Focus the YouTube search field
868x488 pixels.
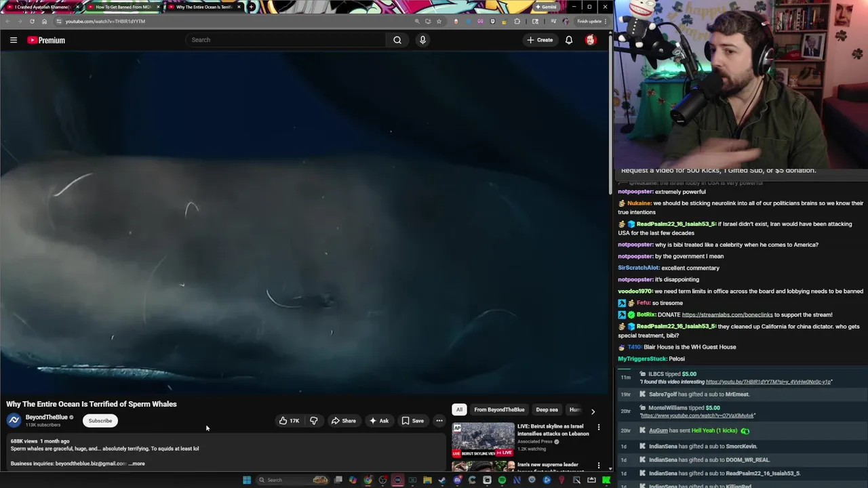(286, 40)
